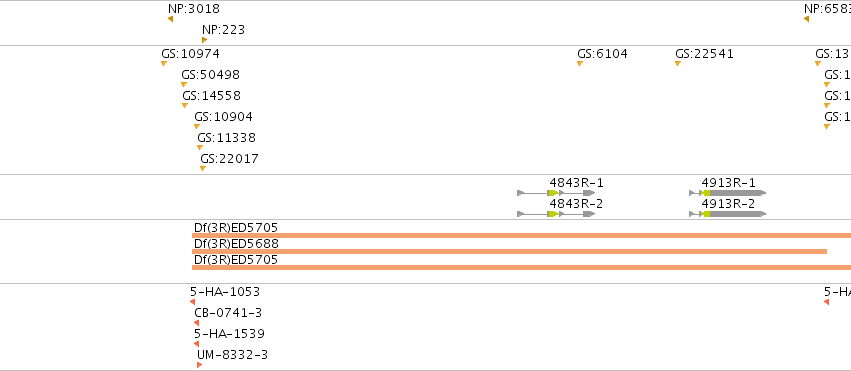
Task: Click the 4913R-1 gene model glyph
Action: [728, 193]
